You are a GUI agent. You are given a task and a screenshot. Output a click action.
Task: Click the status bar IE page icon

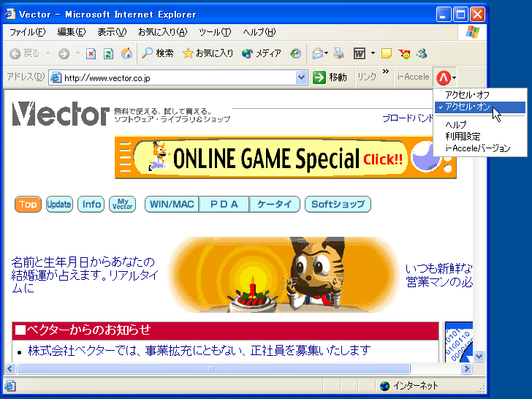(9, 385)
